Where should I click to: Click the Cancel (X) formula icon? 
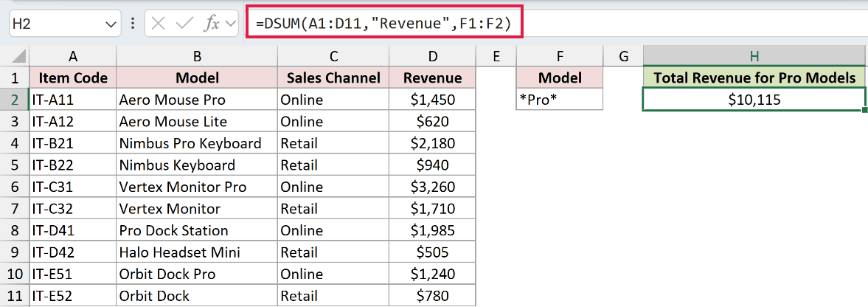159,24
